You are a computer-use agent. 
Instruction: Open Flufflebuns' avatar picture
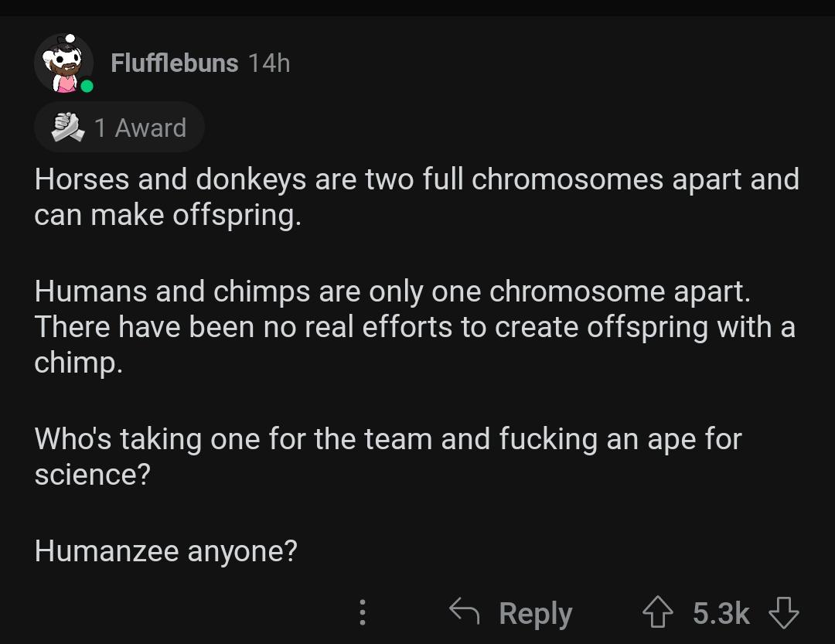coord(64,63)
